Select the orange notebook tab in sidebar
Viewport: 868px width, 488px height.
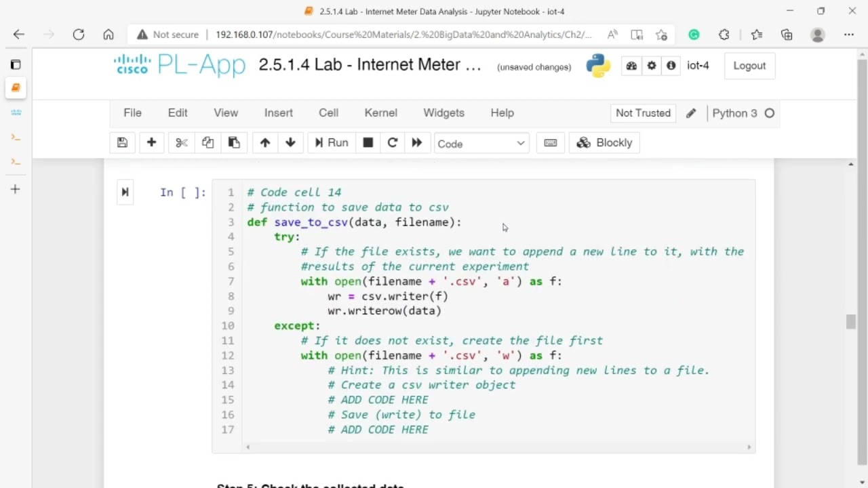[16, 87]
